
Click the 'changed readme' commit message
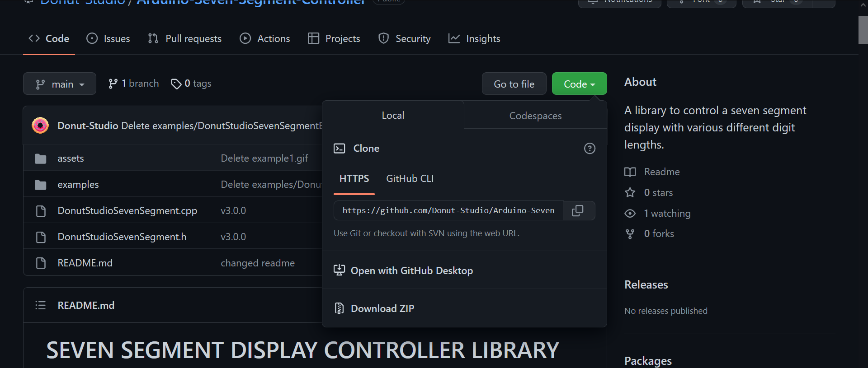pyautogui.click(x=257, y=263)
